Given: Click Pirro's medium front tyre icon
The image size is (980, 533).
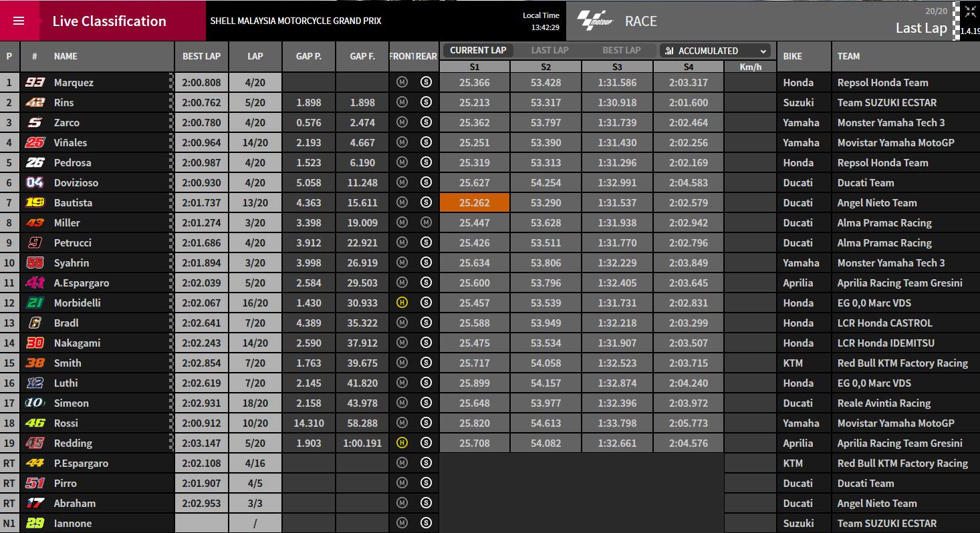Looking at the screenshot, I should [402, 483].
